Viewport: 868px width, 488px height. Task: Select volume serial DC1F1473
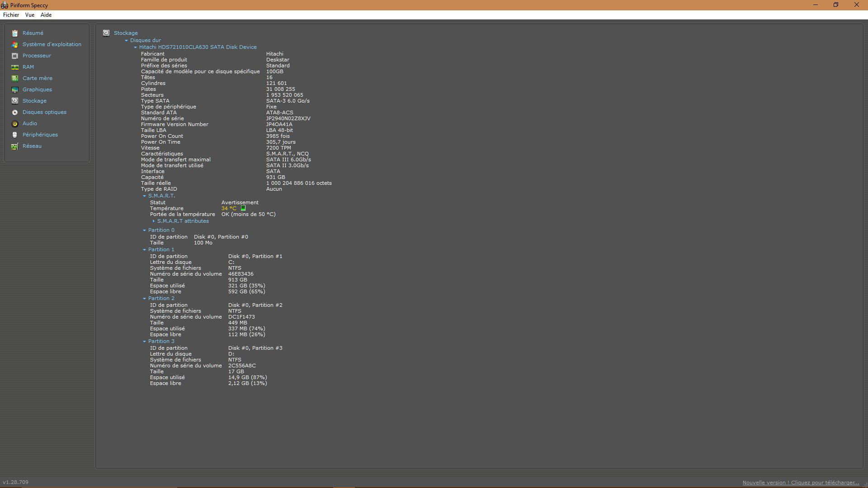[241, 317]
